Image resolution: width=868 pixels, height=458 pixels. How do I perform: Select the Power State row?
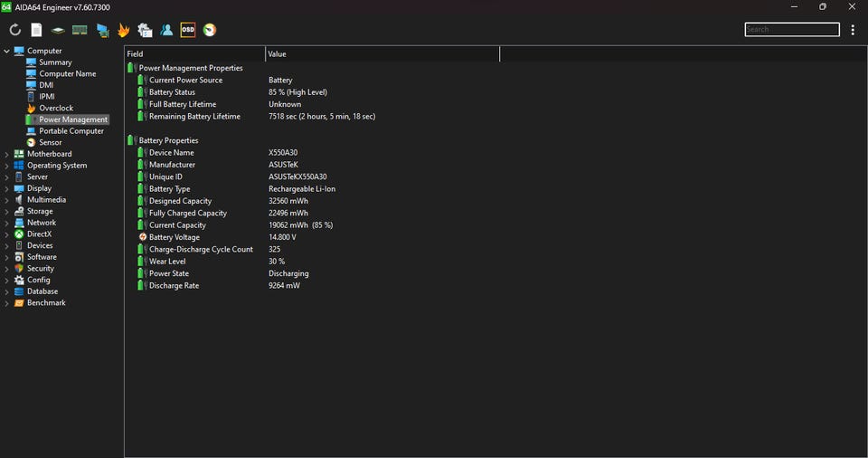click(x=223, y=274)
